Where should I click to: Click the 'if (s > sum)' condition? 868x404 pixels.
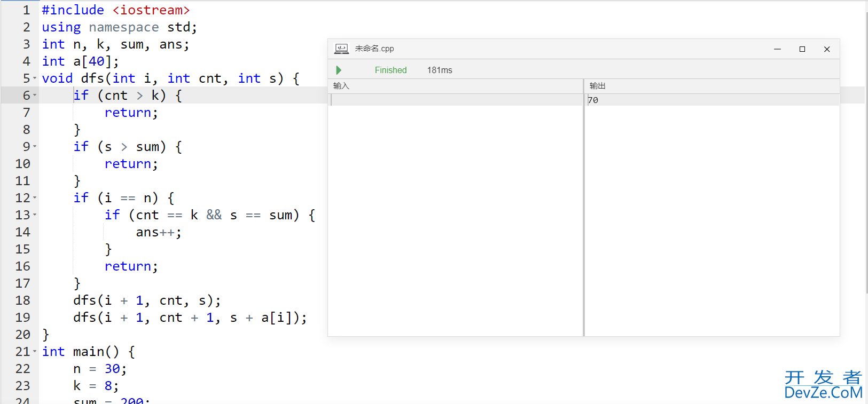click(x=128, y=147)
